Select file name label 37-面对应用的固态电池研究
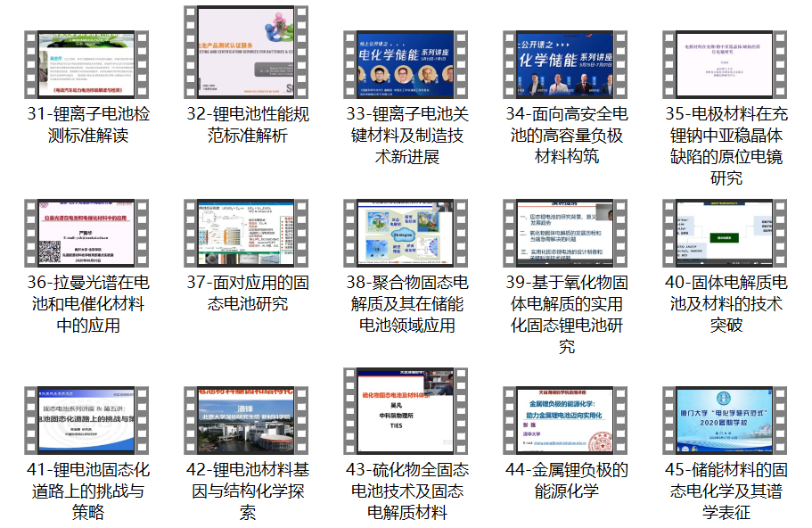Viewport: 812px width, 528px height. pos(246,293)
